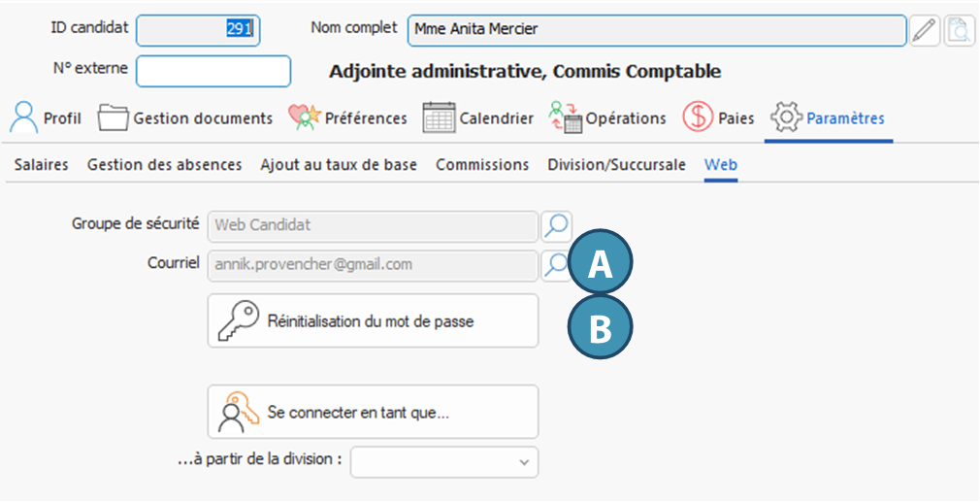
Task: Switch to Division/Succursale tab
Action: coord(616,165)
